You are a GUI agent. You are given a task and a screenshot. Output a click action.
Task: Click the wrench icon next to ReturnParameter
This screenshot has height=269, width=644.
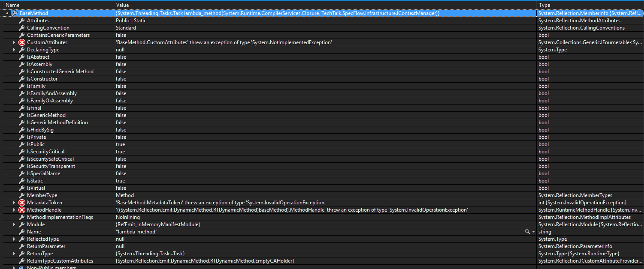[x=21, y=246]
